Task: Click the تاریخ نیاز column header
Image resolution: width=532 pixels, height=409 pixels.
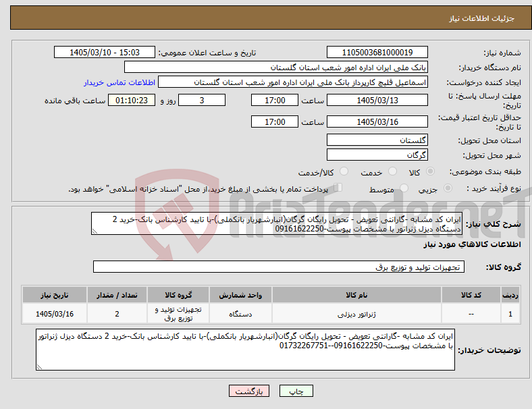Action: click(x=55, y=295)
